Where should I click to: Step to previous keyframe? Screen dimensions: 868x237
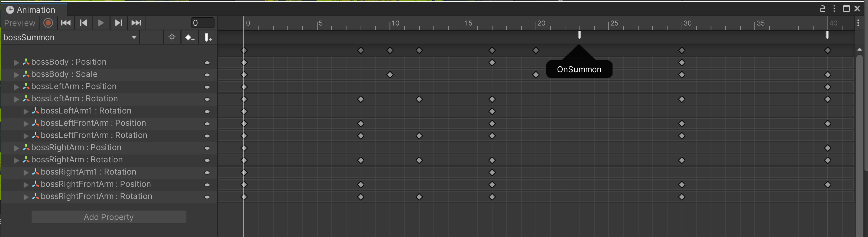coord(83,23)
